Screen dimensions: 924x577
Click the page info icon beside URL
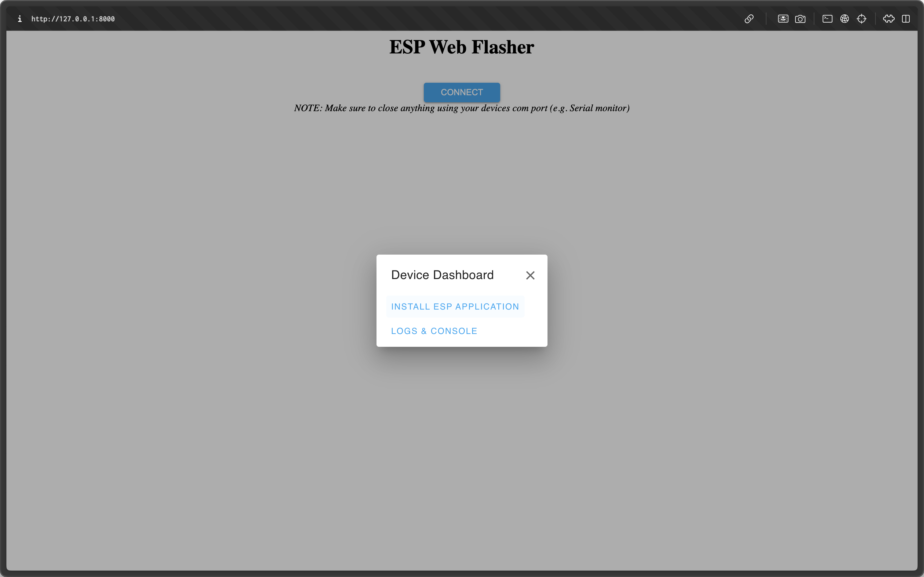(20, 19)
